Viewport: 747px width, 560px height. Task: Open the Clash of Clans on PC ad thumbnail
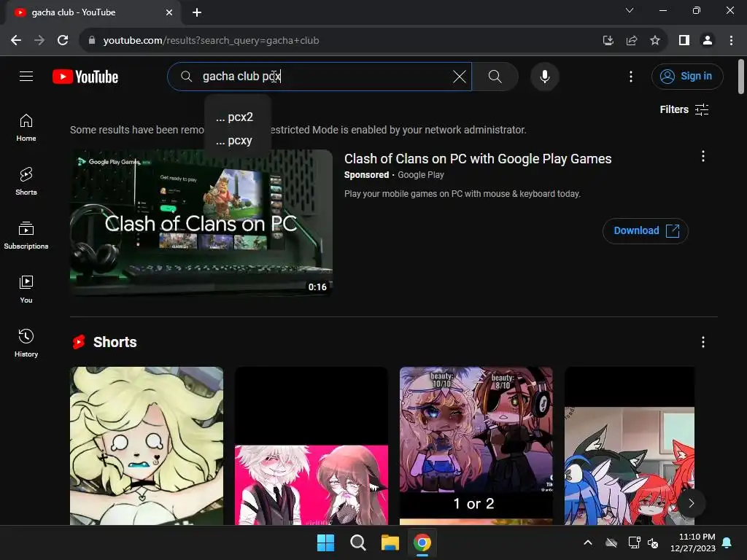pos(201,223)
